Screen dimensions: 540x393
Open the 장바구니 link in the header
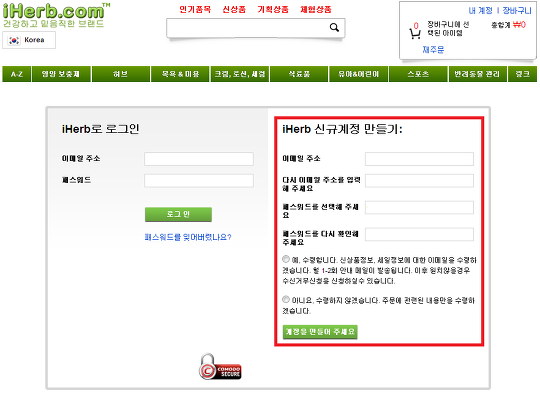tap(517, 11)
